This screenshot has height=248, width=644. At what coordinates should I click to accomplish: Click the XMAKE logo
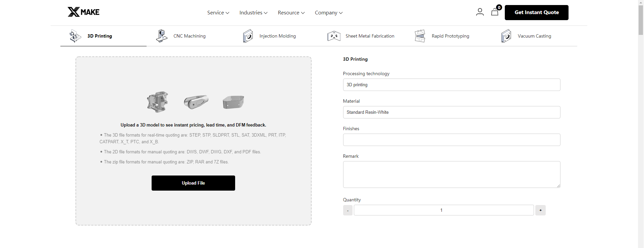coord(84,12)
